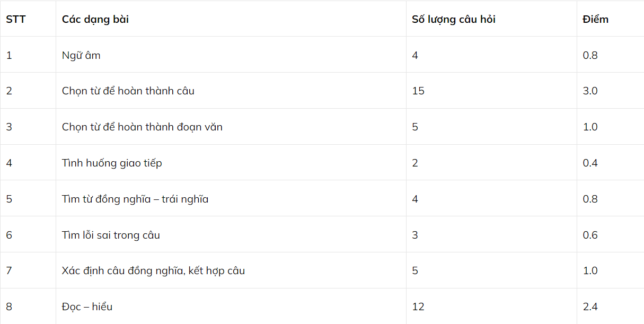Click the "Các dạng bài" column header
This screenshot has height=324, width=644.
click(95, 20)
